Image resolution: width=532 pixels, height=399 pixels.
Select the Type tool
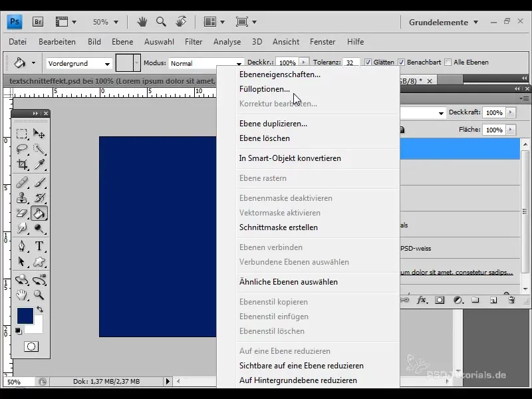39,245
